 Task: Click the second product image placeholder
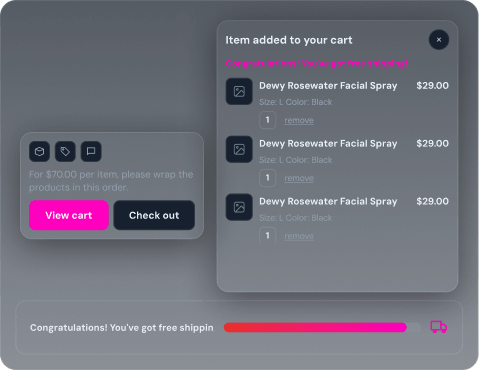click(239, 149)
